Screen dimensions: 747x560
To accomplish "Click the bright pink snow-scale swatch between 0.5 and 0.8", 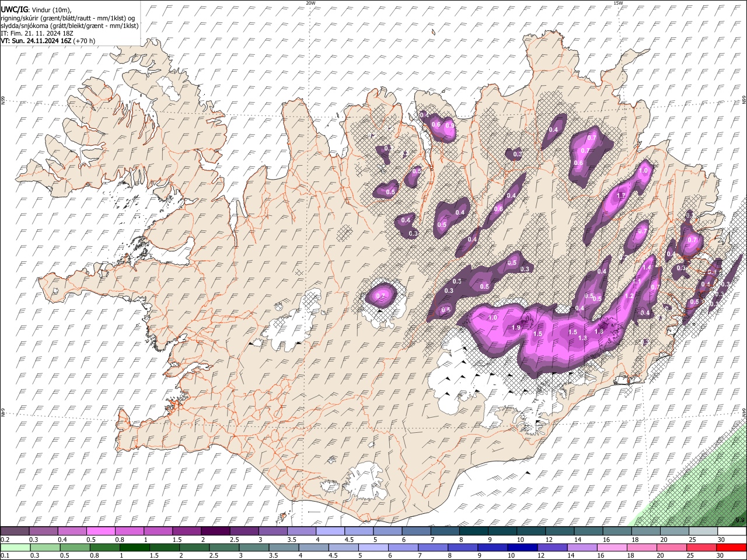I will (x=101, y=531).
